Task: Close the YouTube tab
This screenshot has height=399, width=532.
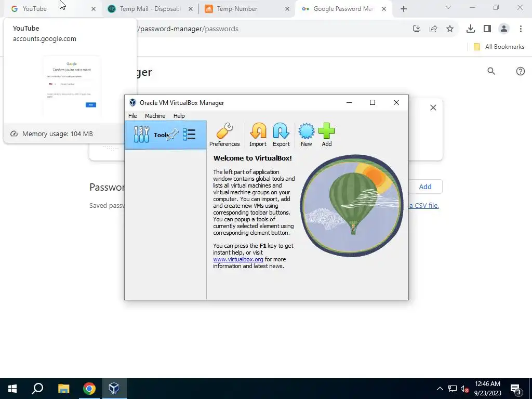Action: tap(94, 9)
